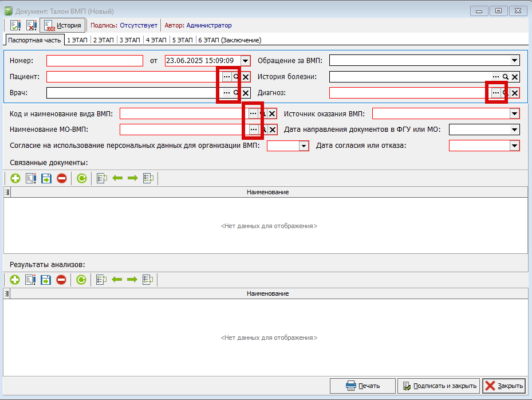Click the Диагноз ellipsis browse button
532x400 pixels.
[496, 93]
